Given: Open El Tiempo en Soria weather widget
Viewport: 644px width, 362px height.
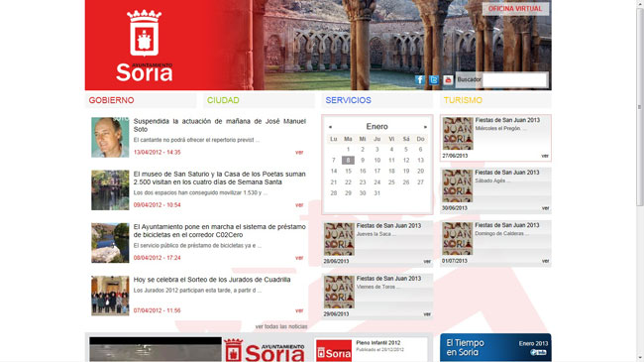Looking at the screenshot, I should point(495,347).
